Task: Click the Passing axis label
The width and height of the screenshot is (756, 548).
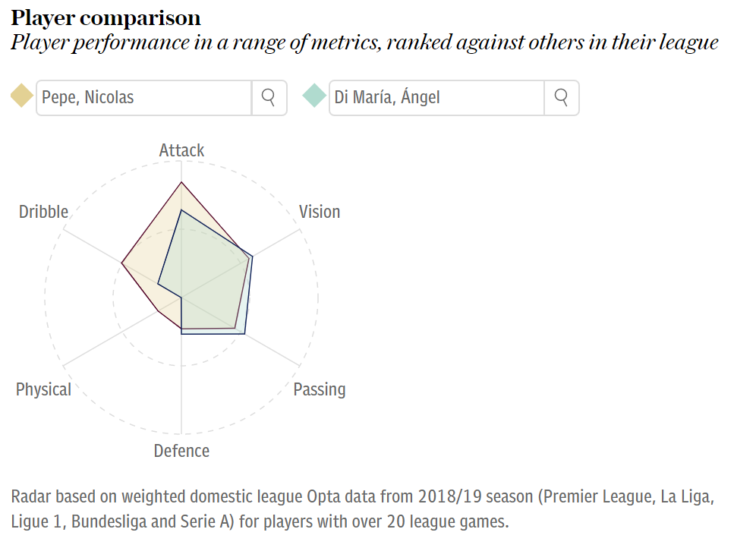Action: [320, 389]
